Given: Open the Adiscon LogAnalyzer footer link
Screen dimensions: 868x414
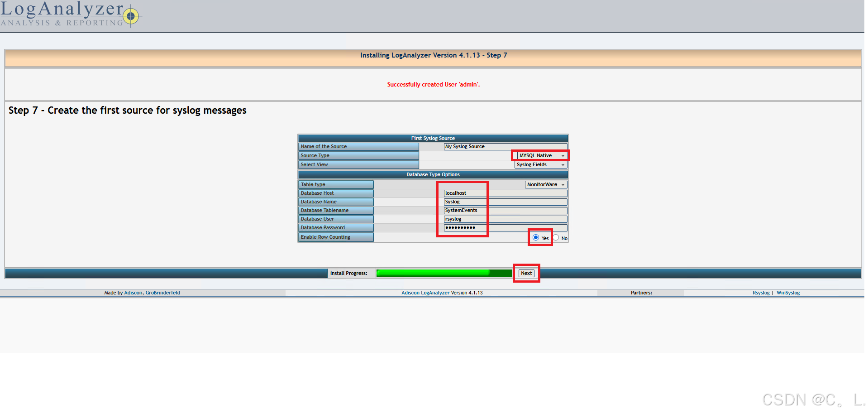Looking at the screenshot, I should pos(425,293).
